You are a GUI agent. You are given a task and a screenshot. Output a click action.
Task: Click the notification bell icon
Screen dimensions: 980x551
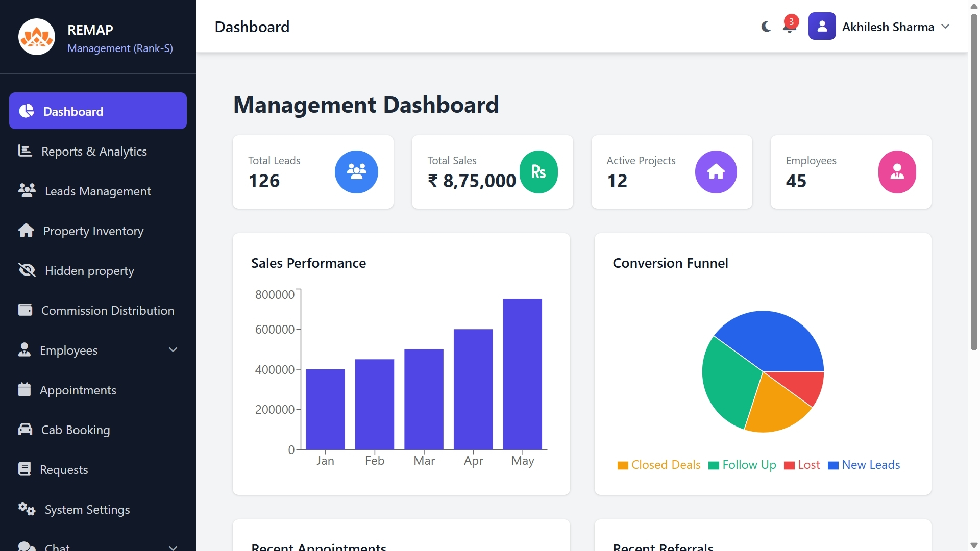click(790, 28)
